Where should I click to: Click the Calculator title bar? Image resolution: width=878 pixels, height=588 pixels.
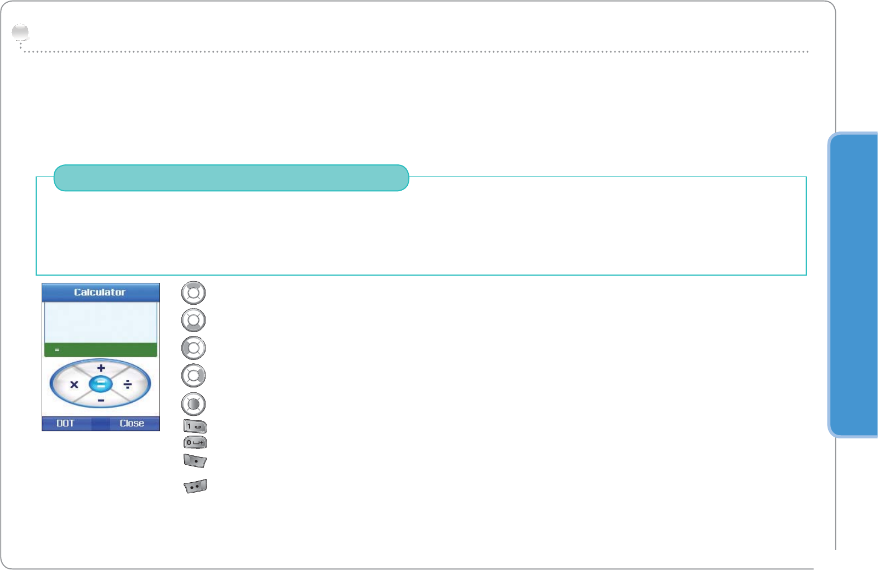pos(101,292)
